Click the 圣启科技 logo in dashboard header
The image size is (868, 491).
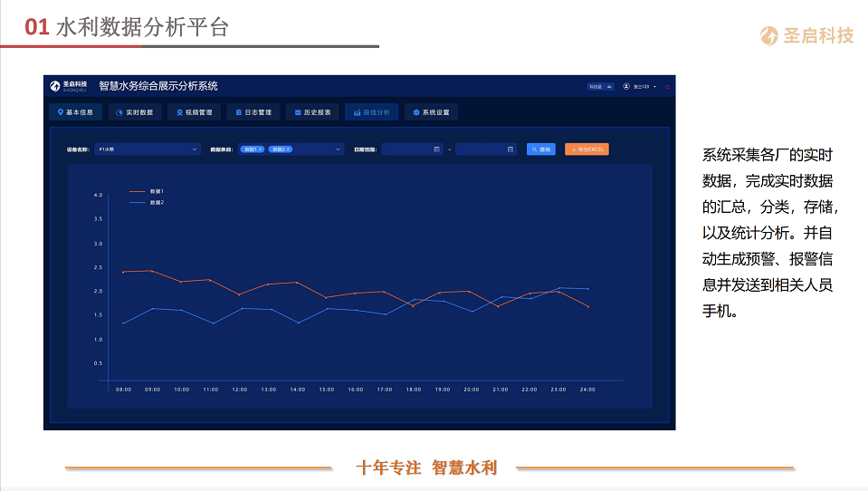point(68,86)
